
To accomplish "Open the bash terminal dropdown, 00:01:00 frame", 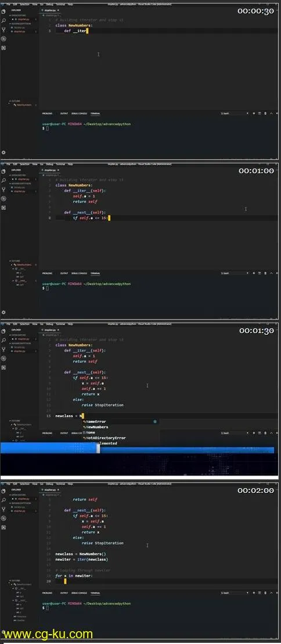I will coord(234,273).
